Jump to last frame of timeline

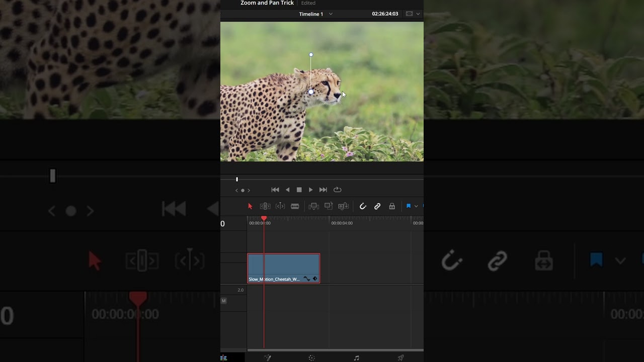(x=324, y=190)
